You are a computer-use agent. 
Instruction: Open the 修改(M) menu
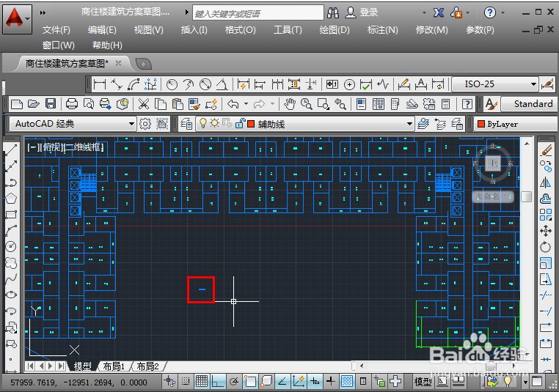pyautogui.click(x=432, y=30)
